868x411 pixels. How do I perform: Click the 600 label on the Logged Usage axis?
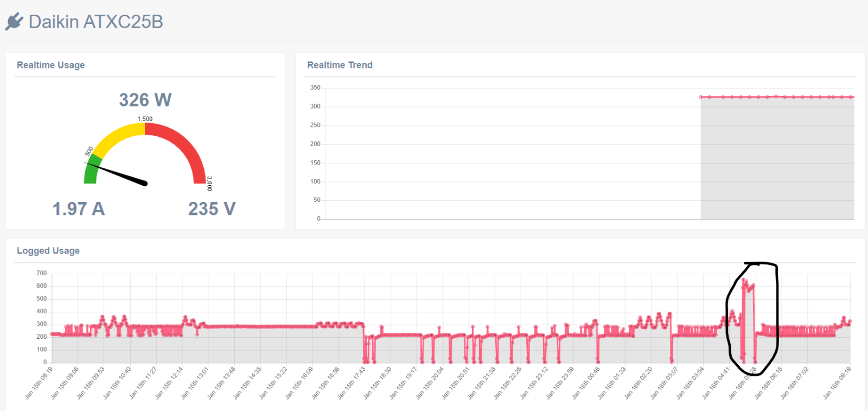[42, 286]
